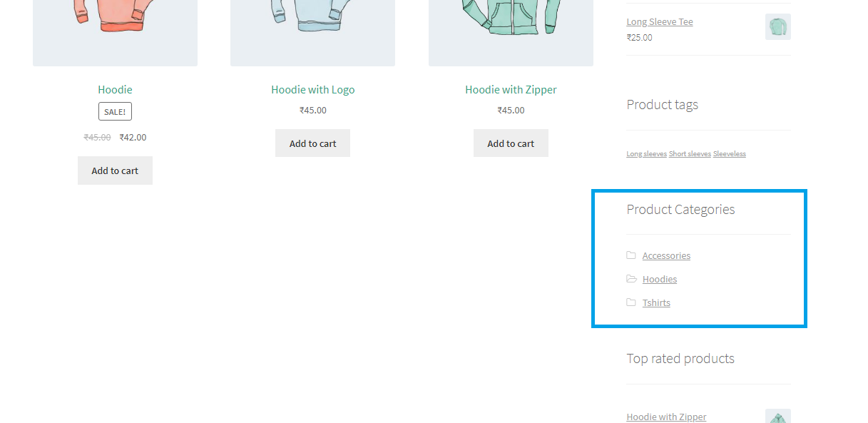
Task: Click the orange Hoodie product image
Action: (x=115, y=33)
